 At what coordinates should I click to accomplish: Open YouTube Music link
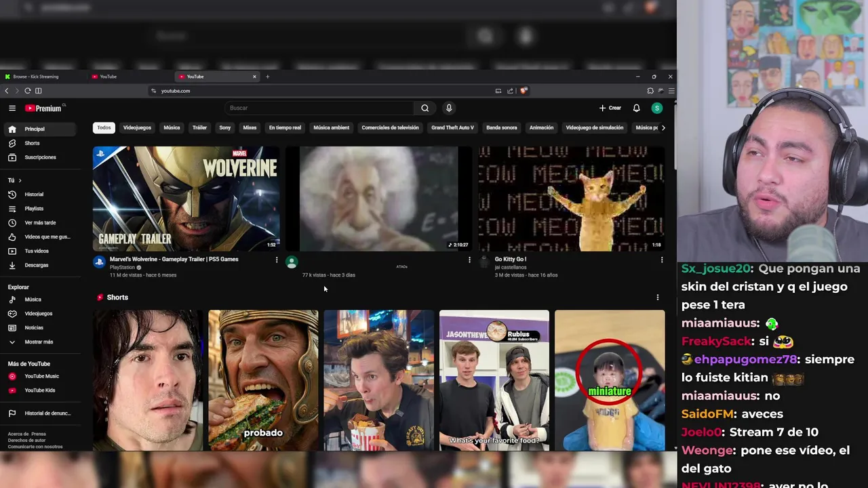[41, 376]
